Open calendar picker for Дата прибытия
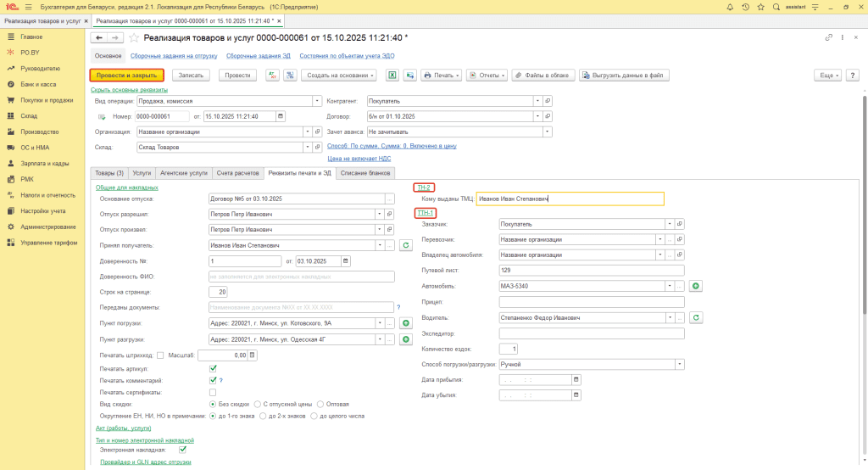 point(576,379)
